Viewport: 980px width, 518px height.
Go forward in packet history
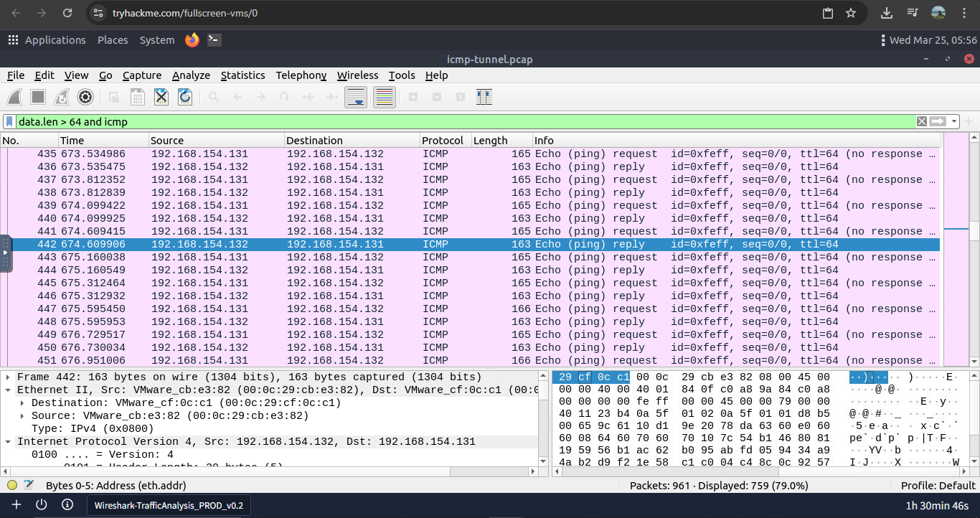point(261,97)
